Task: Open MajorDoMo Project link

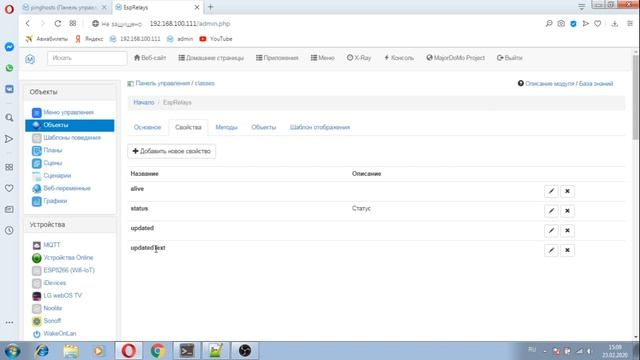Action: pyautogui.click(x=456, y=58)
